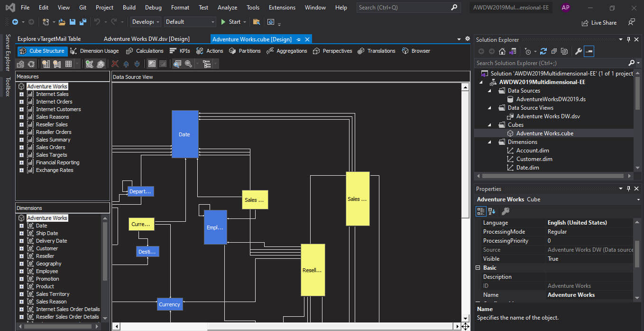Click the Refresh icon in Solution Explorer
644x331 pixels.
tap(543, 51)
